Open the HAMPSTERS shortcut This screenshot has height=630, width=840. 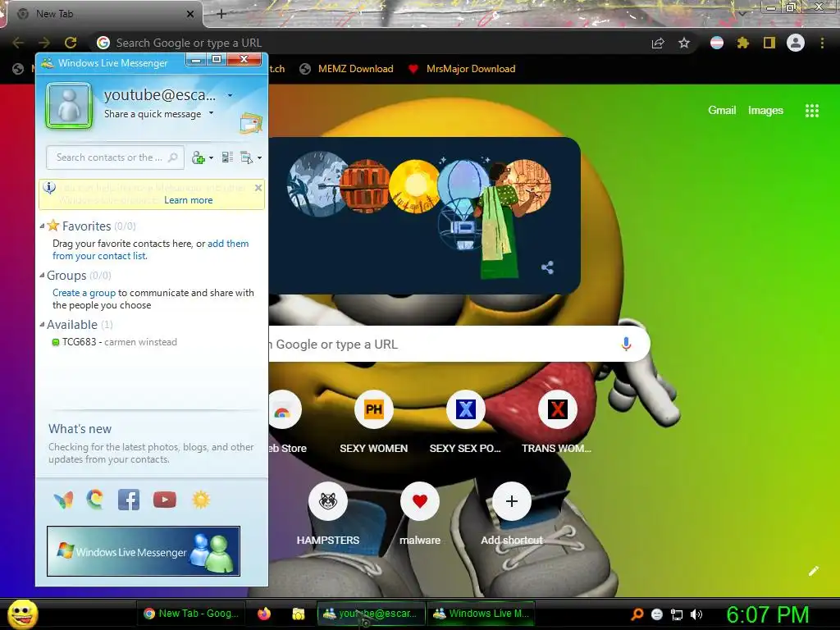328,514
